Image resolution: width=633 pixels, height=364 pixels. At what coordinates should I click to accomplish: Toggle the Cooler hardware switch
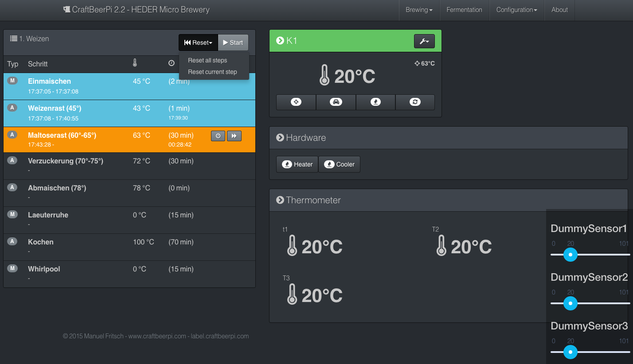(339, 164)
